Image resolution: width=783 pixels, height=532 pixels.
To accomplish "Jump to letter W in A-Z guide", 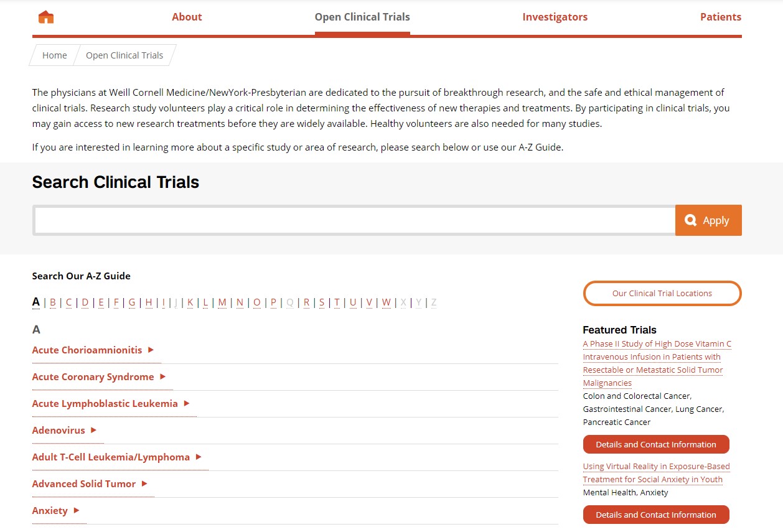I will pyautogui.click(x=387, y=302).
